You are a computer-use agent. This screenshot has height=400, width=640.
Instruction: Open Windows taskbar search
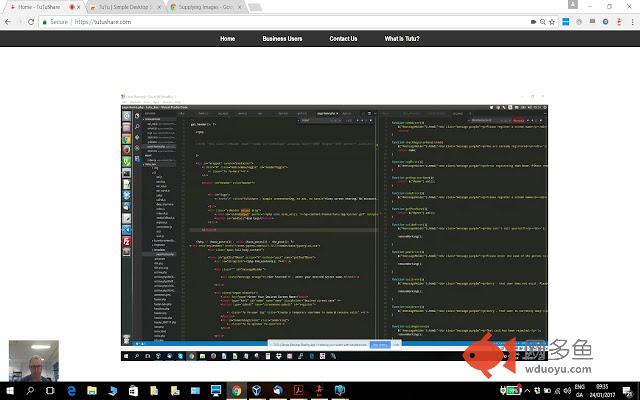click(x=30, y=391)
